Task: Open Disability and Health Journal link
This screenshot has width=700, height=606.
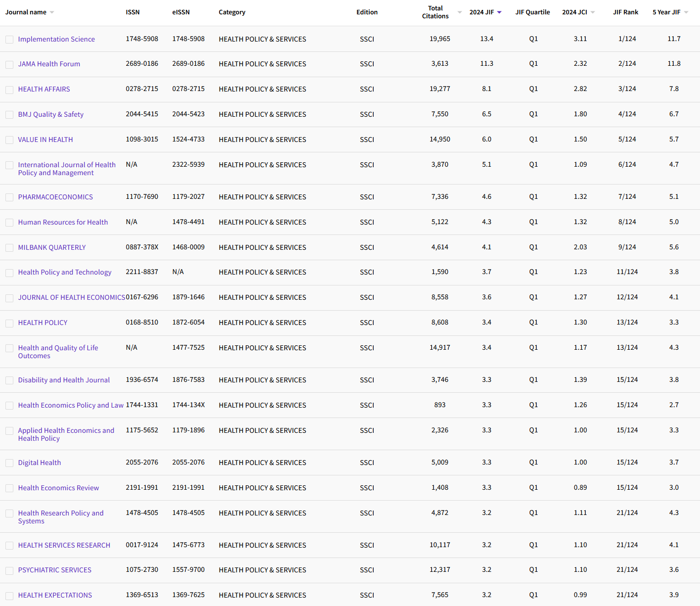Action: click(64, 380)
